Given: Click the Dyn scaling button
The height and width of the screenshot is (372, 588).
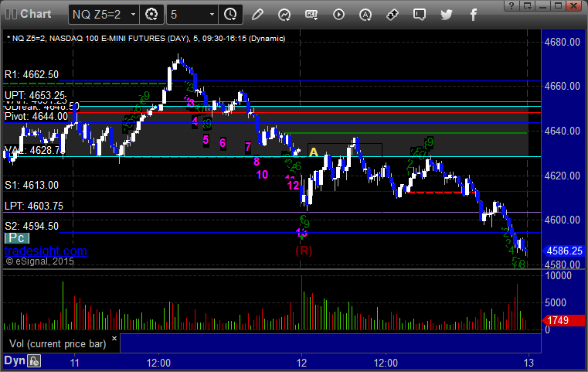Looking at the screenshot, I should tap(15, 360).
